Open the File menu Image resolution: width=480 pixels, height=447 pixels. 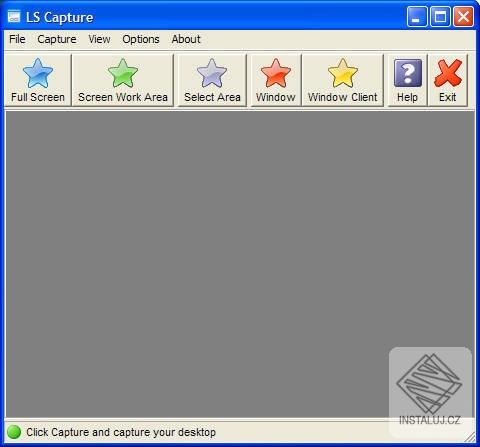[x=17, y=39]
